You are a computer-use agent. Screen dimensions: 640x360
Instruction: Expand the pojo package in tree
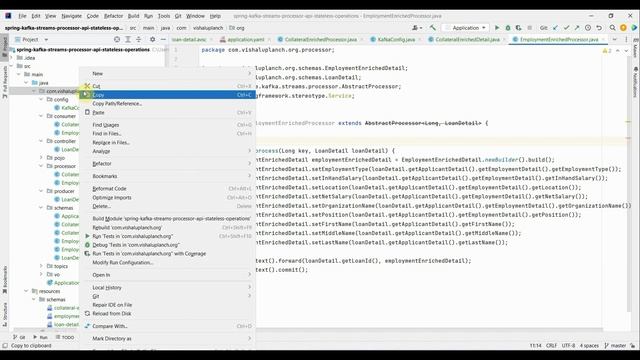tap(41, 158)
